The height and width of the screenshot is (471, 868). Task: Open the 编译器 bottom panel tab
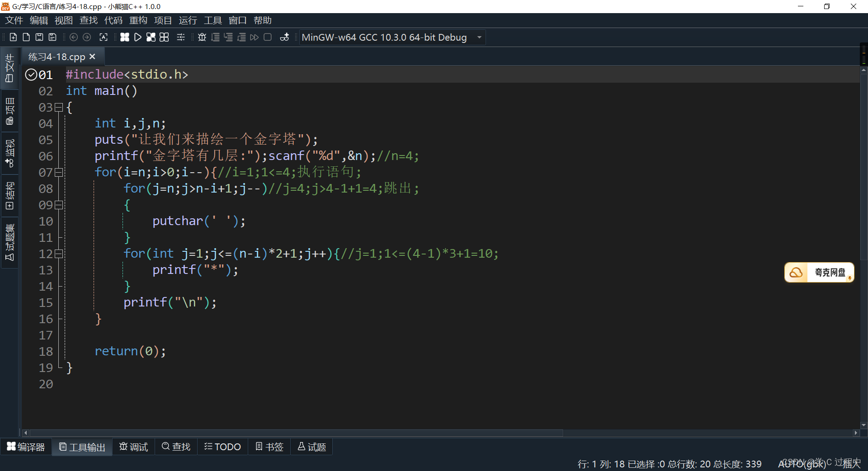(26, 447)
